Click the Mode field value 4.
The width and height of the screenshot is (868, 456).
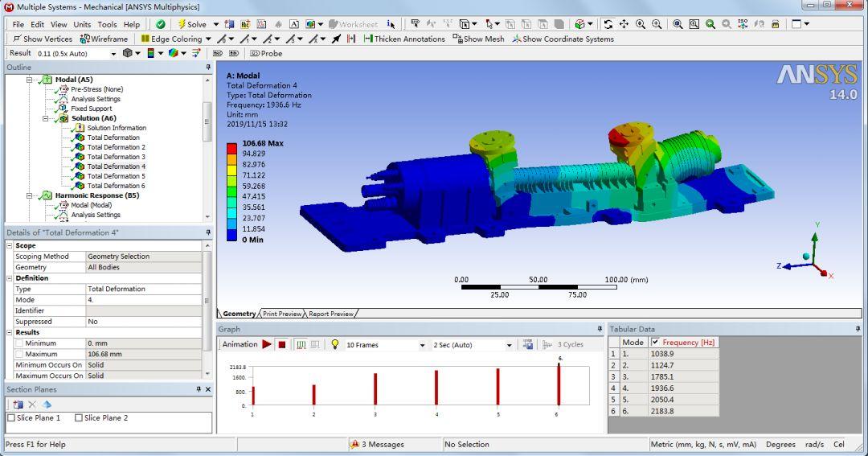[x=144, y=300]
